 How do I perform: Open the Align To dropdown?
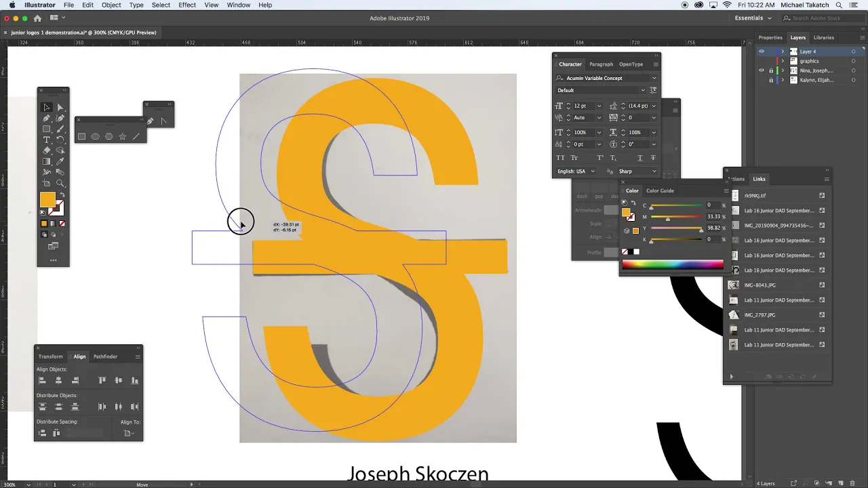pyautogui.click(x=127, y=433)
